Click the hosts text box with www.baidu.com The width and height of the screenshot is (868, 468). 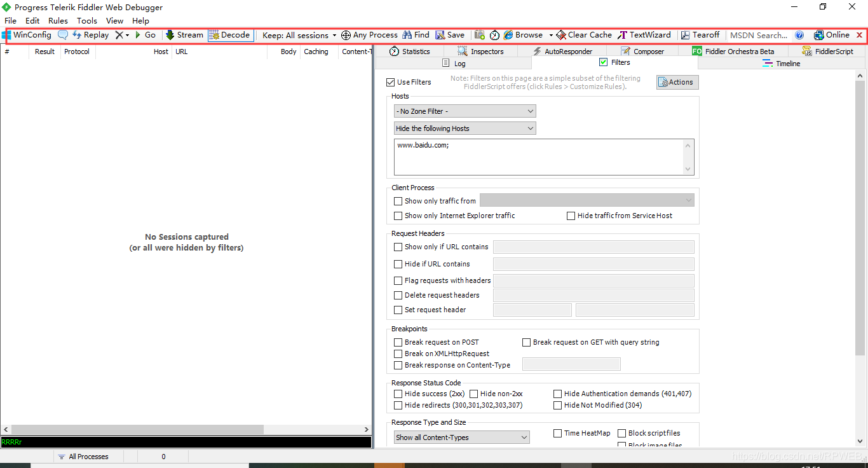(544, 157)
